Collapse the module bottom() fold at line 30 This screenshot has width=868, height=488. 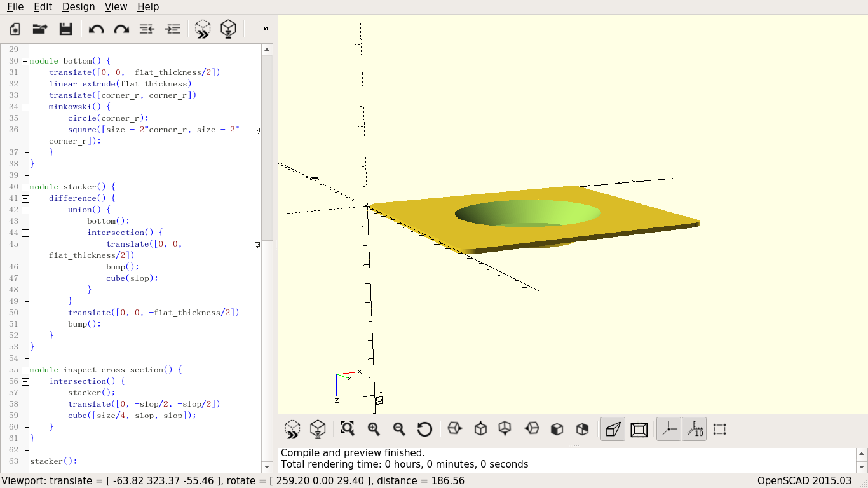(25, 62)
